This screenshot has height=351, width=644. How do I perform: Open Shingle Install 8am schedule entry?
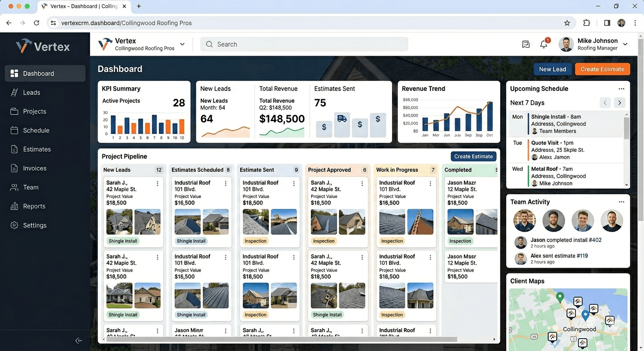[566, 124]
